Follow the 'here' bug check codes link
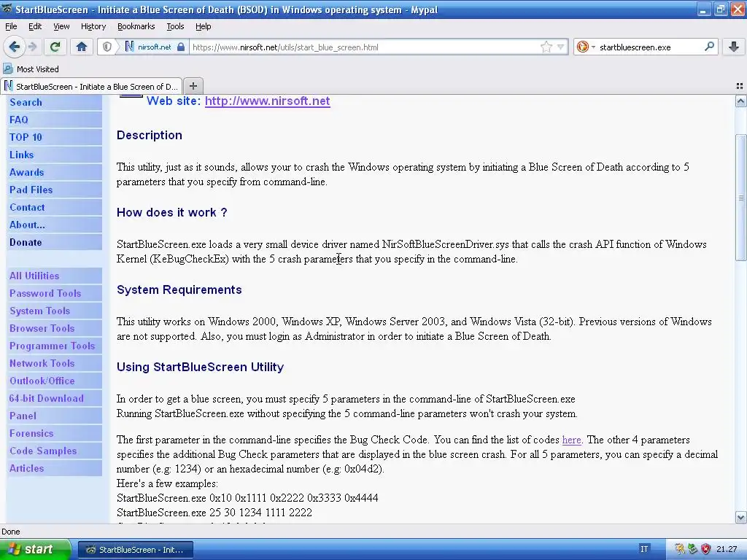 [572, 440]
